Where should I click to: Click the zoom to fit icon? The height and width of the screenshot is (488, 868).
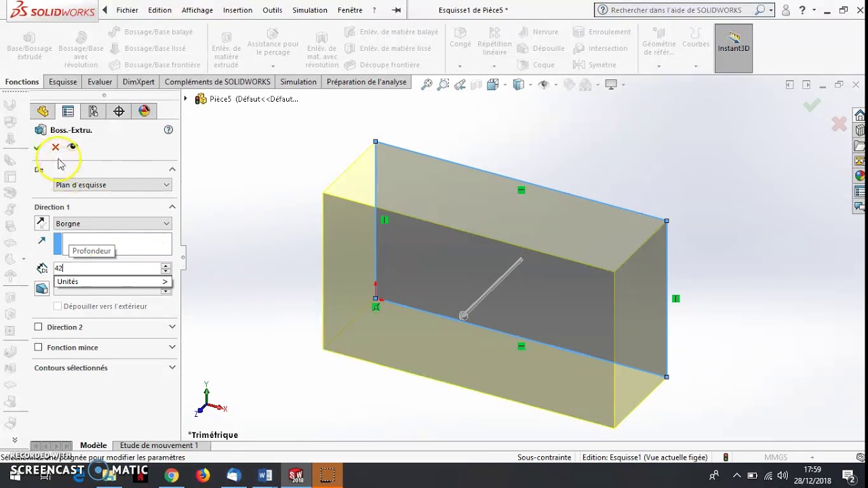click(x=427, y=85)
